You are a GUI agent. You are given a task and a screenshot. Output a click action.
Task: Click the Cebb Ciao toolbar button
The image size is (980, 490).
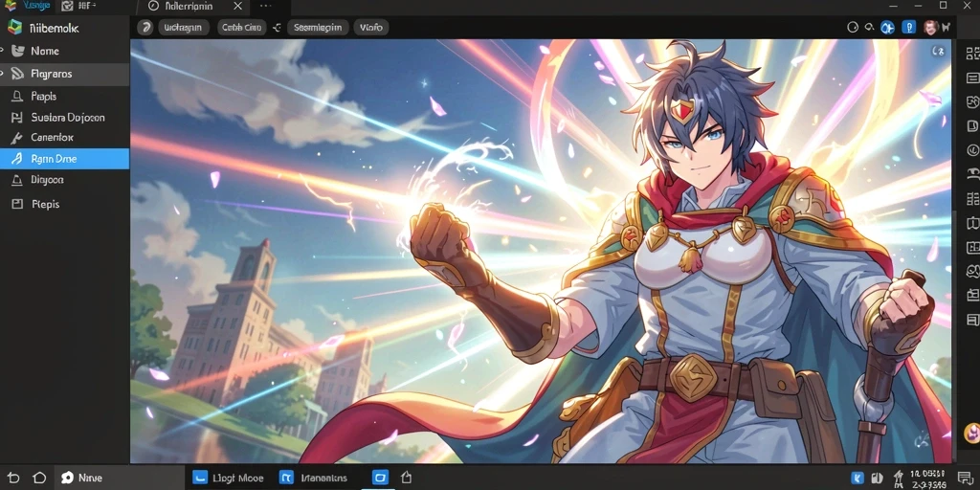click(x=242, y=28)
